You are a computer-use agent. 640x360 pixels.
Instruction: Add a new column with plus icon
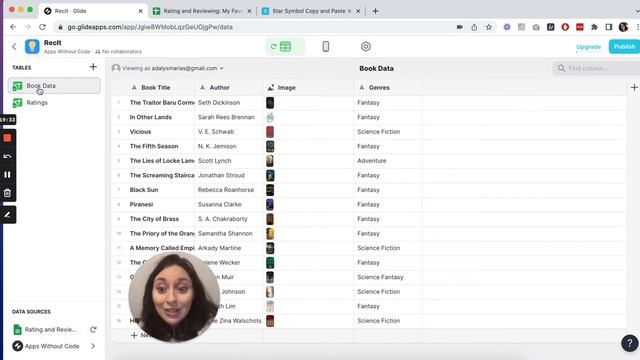tap(634, 87)
